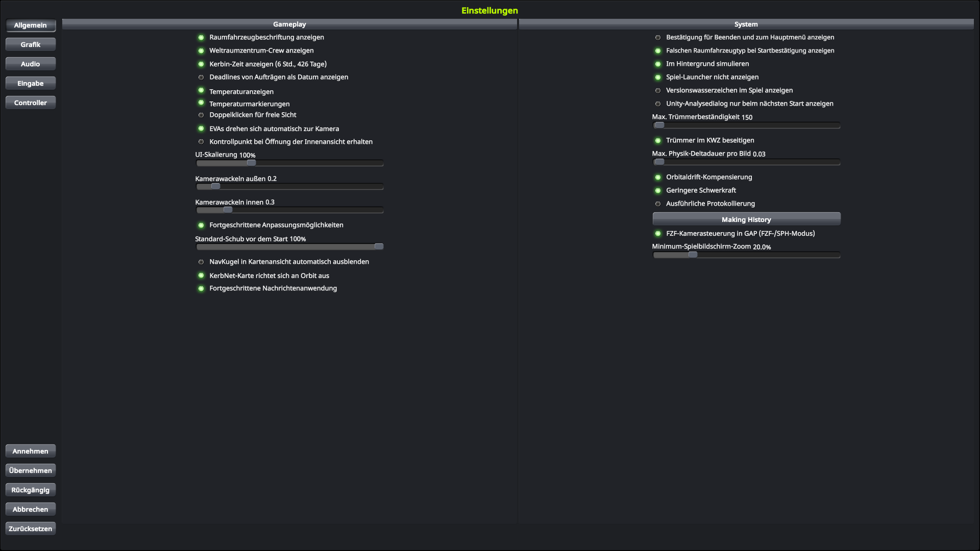This screenshot has height=551, width=980.
Task: Click the Annehmen button
Action: coord(31,451)
